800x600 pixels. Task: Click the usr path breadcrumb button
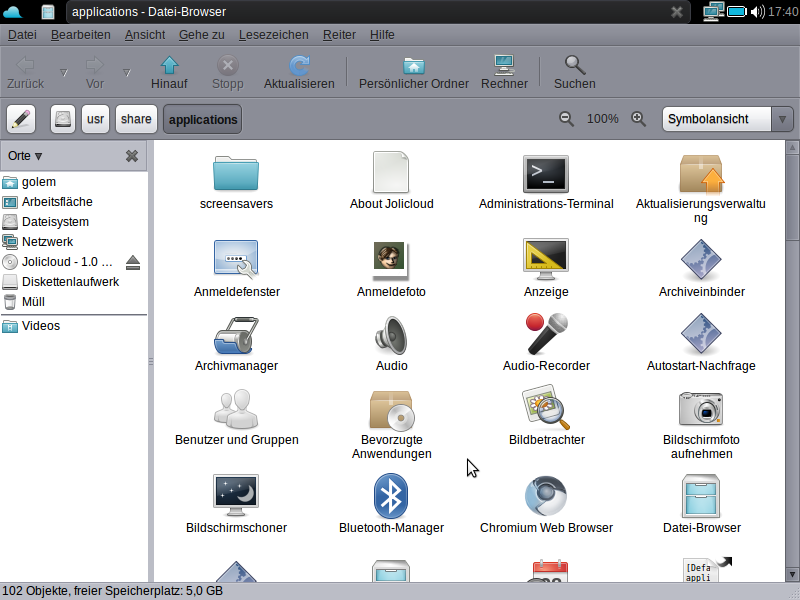point(95,119)
